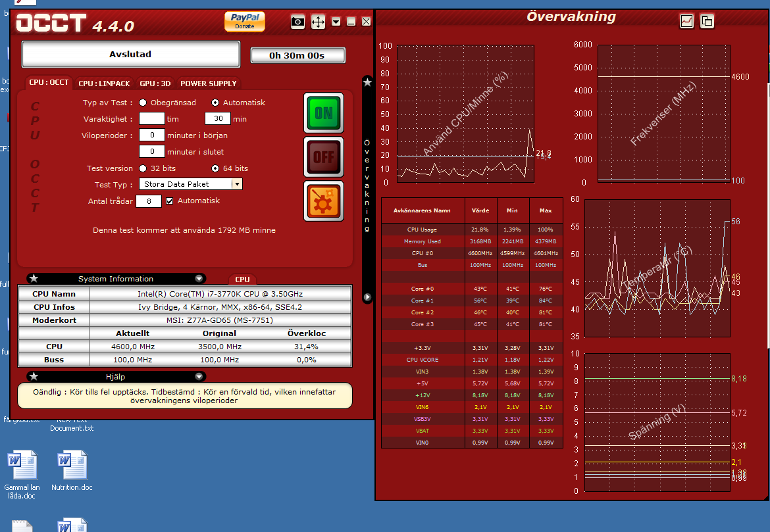The width and height of the screenshot is (770, 532).
Task: Switch to the CPU : OCCT tab
Action: tap(49, 82)
